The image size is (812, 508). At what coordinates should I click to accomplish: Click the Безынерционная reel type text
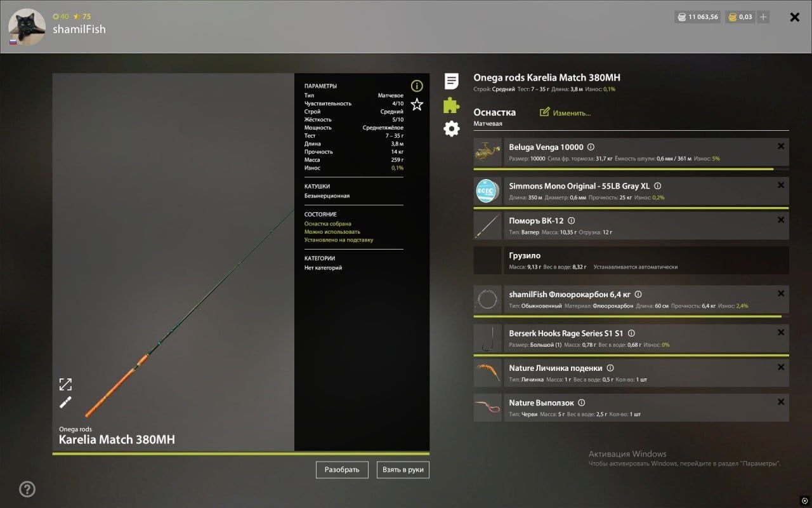327,196
